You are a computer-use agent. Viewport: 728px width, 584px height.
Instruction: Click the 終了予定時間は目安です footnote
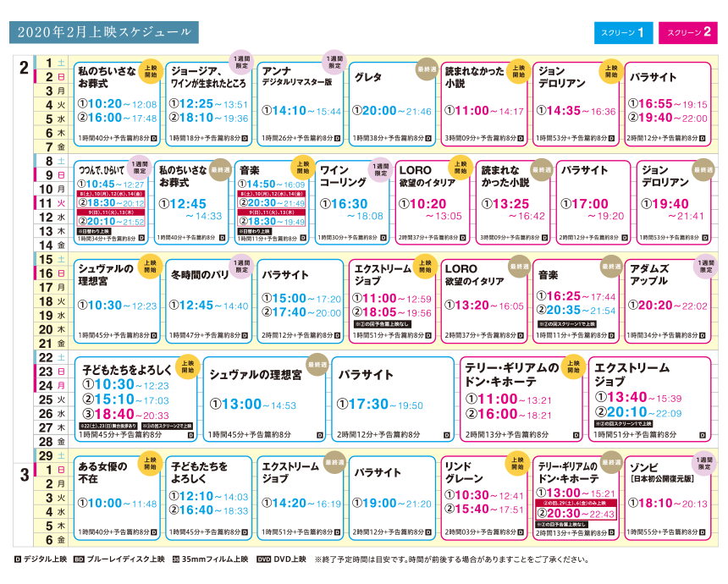tap(452, 559)
